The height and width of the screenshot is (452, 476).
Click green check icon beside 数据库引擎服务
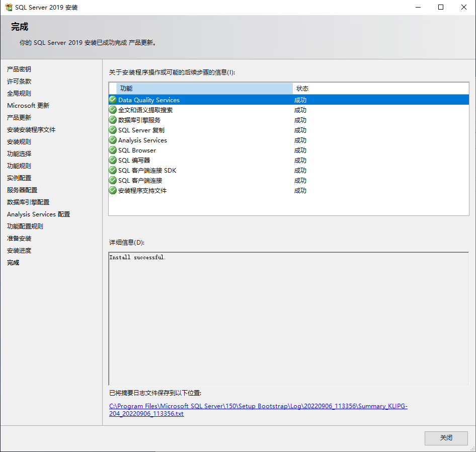[113, 120]
